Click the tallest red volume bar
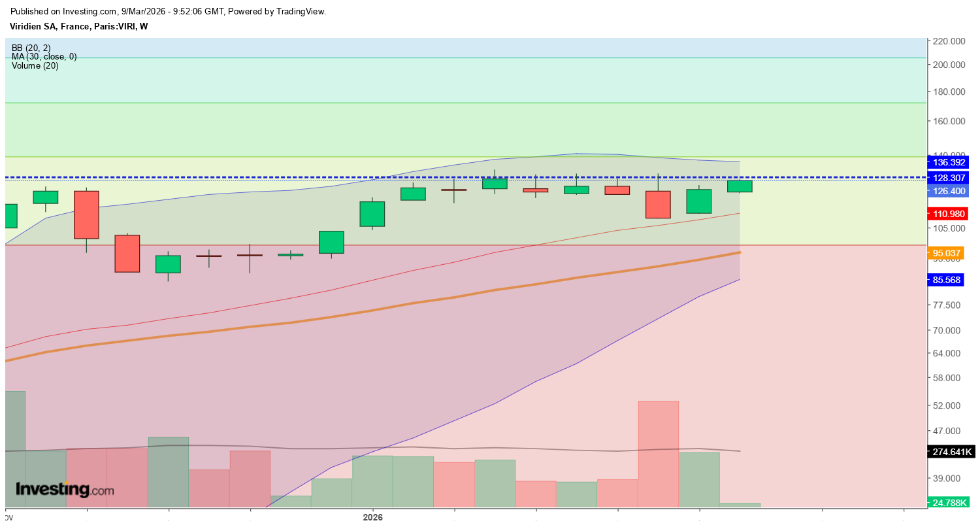The width and height of the screenshot is (980, 527). click(658, 453)
